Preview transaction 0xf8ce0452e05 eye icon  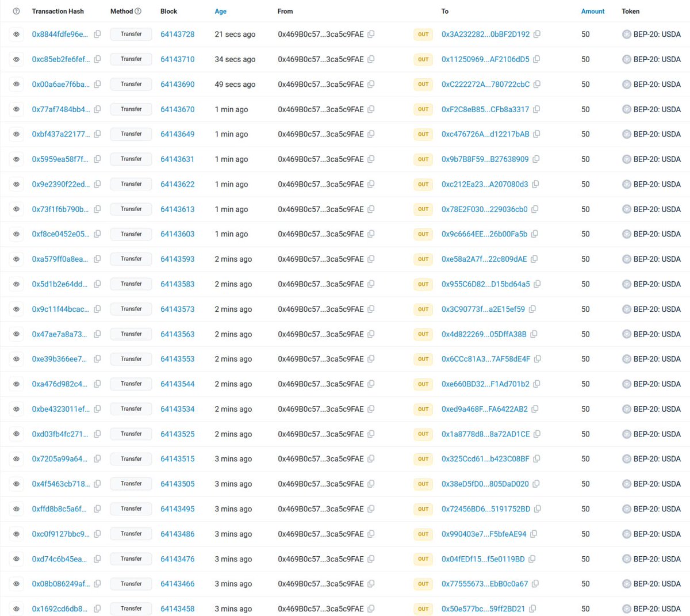[x=17, y=234]
